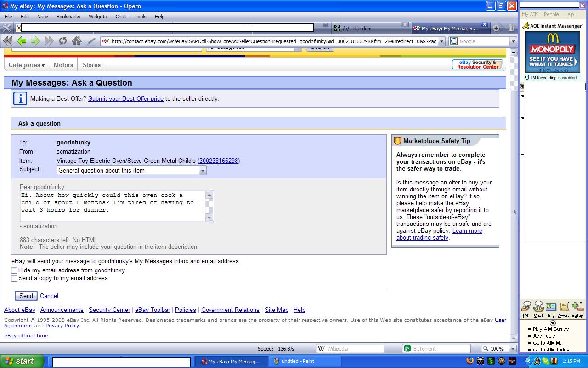Click AIM's Away message button
This screenshot has width=588, height=368.
(x=564, y=309)
